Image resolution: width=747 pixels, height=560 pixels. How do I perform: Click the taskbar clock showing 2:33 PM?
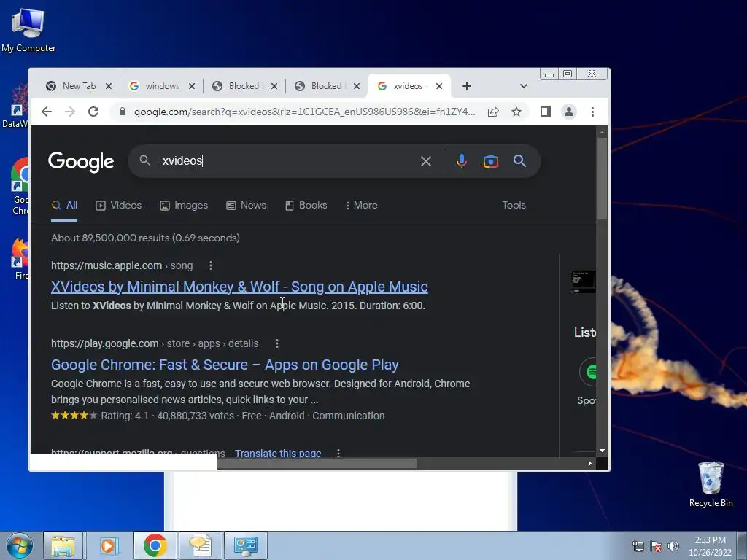pyautogui.click(x=710, y=545)
